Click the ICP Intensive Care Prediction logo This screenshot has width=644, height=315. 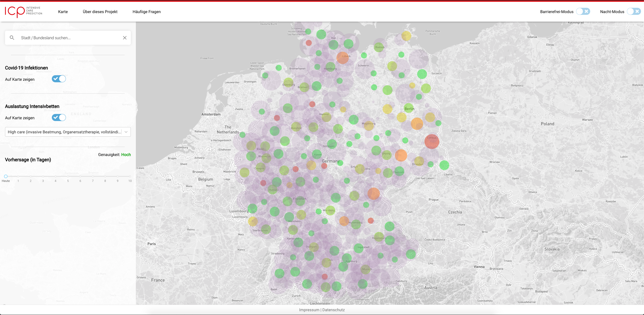[23, 11]
